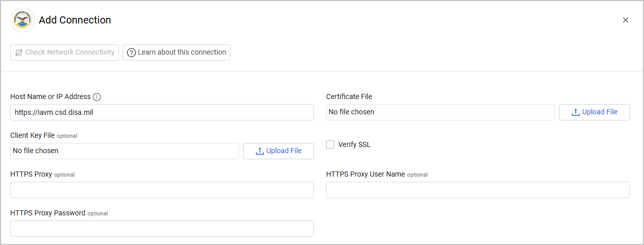Upload a Certificate File
This screenshot has width=644, height=245.
(x=594, y=112)
